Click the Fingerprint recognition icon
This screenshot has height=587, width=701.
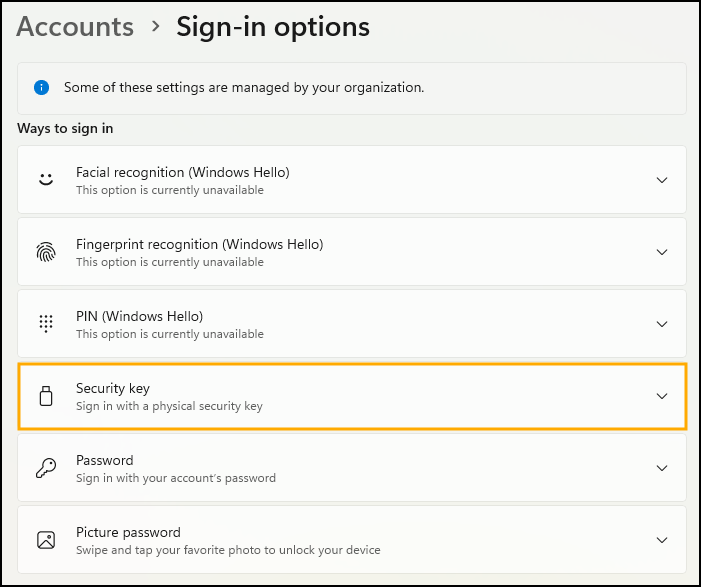(45, 252)
